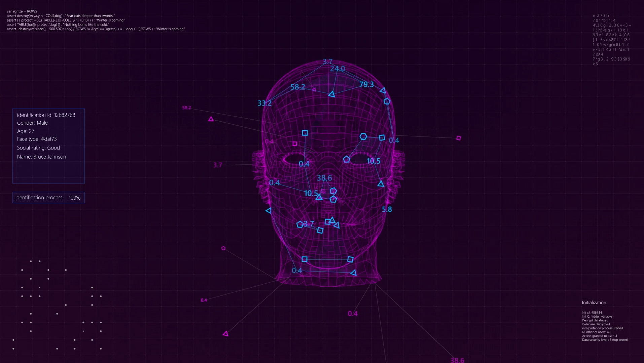
Task: Click the blue triangle marker on the neck
Action: click(353, 273)
